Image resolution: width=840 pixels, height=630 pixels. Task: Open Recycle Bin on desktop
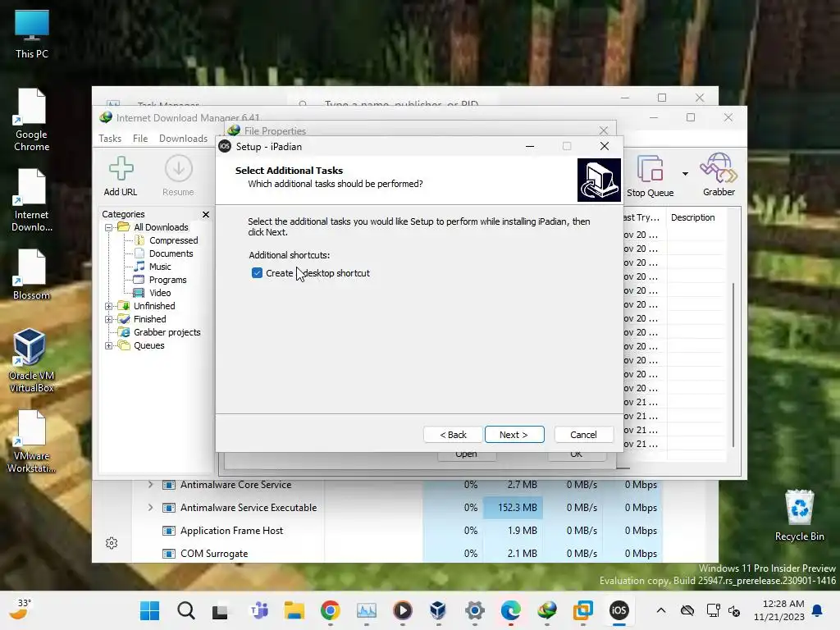pos(799,515)
